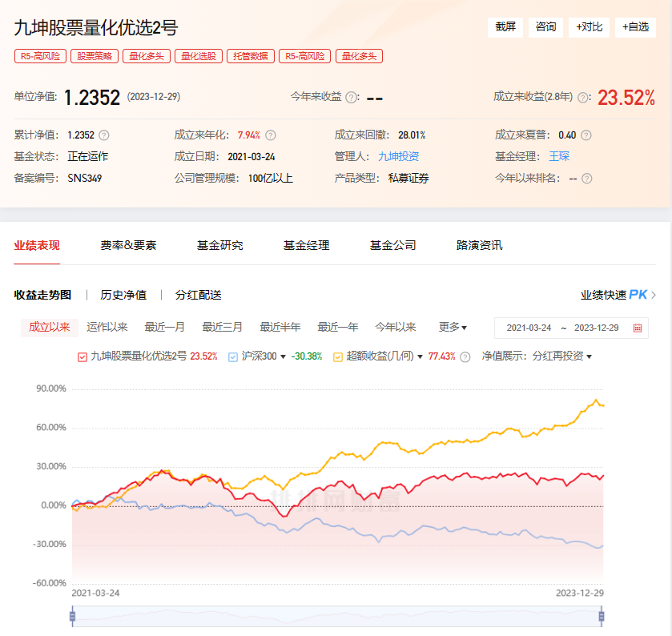Click 产品类型 value 私募证券
Image resolution: width=672 pixels, height=636 pixels.
click(408, 179)
